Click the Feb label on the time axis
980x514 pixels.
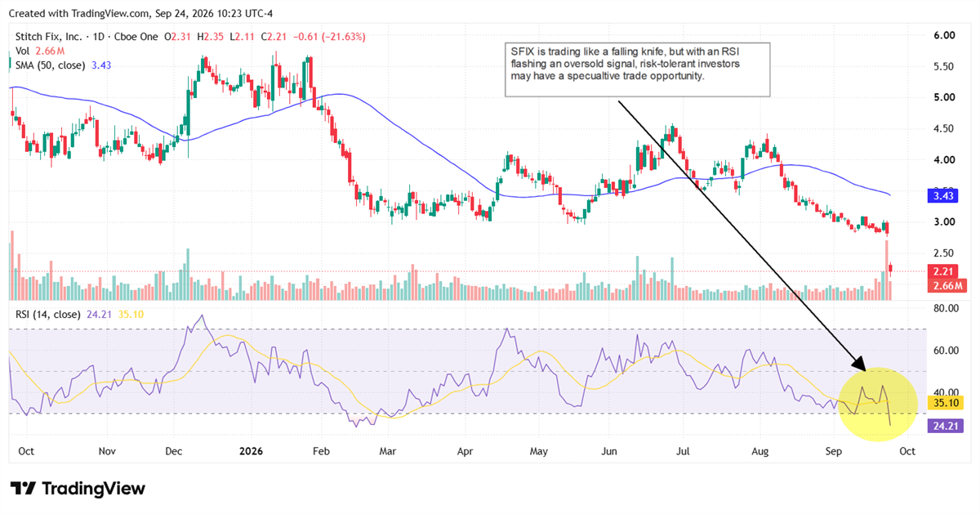click(x=322, y=450)
